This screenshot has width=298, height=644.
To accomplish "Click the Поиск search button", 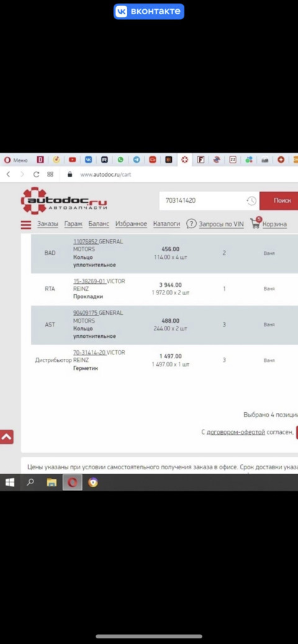I will coord(279,200).
